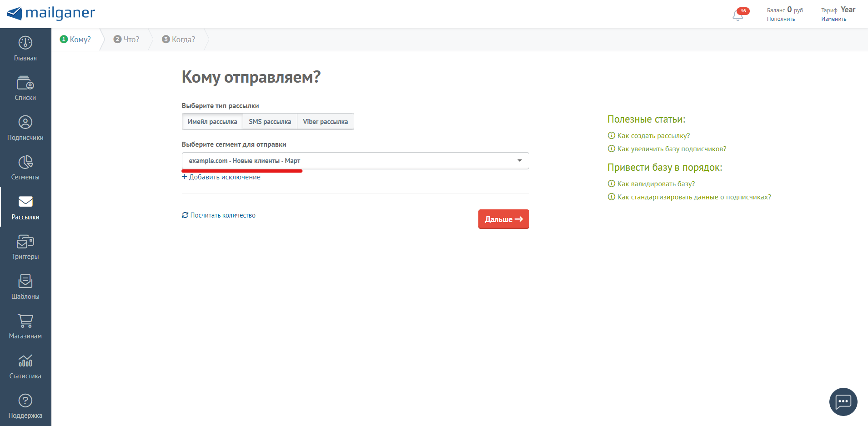Open article Как увеличить базу подписчиков?
Image resolution: width=868 pixels, height=426 pixels.
tap(667, 149)
